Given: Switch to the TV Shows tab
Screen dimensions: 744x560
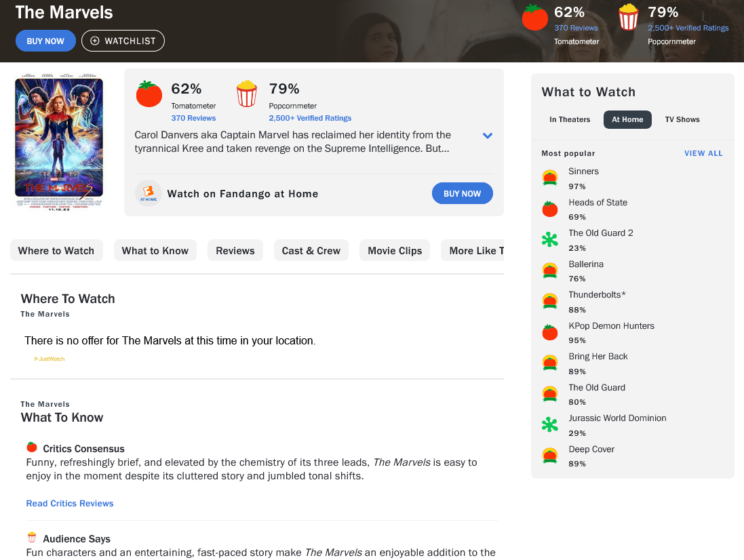Looking at the screenshot, I should click(x=682, y=119).
